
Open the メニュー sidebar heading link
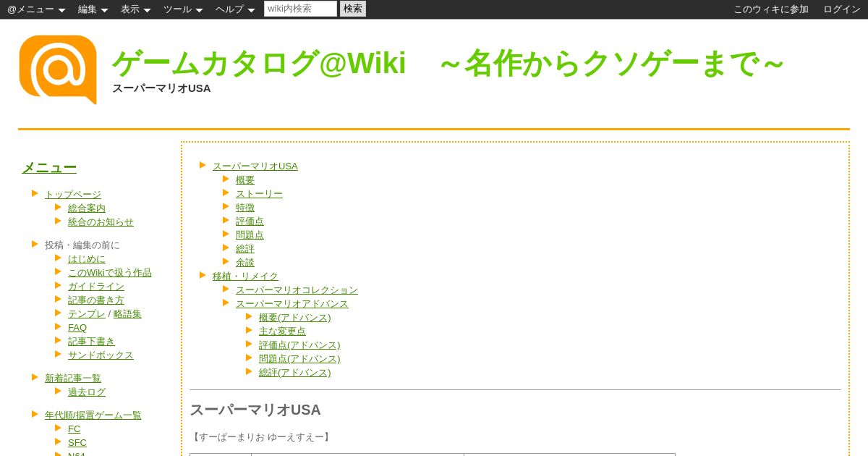click(49, 167)
